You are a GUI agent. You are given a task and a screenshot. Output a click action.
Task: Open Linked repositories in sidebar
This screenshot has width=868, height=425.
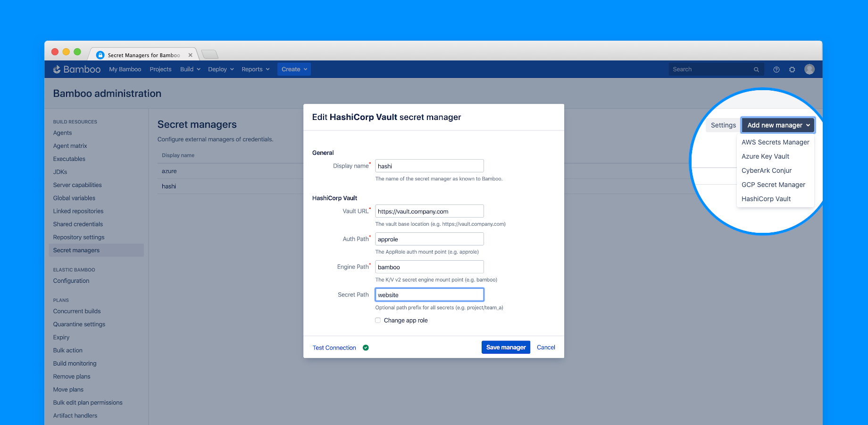pos(78,211)
